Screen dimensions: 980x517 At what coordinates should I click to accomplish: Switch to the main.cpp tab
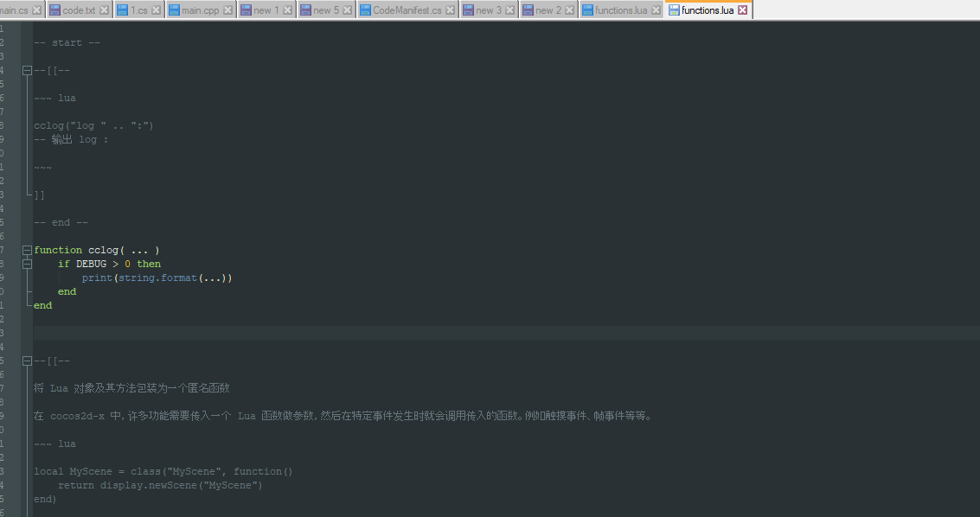199,10
